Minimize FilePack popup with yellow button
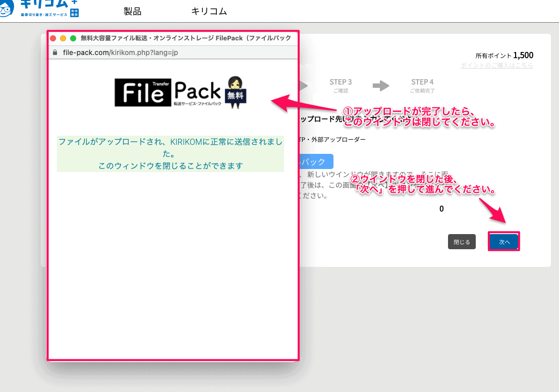 [63, 38]
